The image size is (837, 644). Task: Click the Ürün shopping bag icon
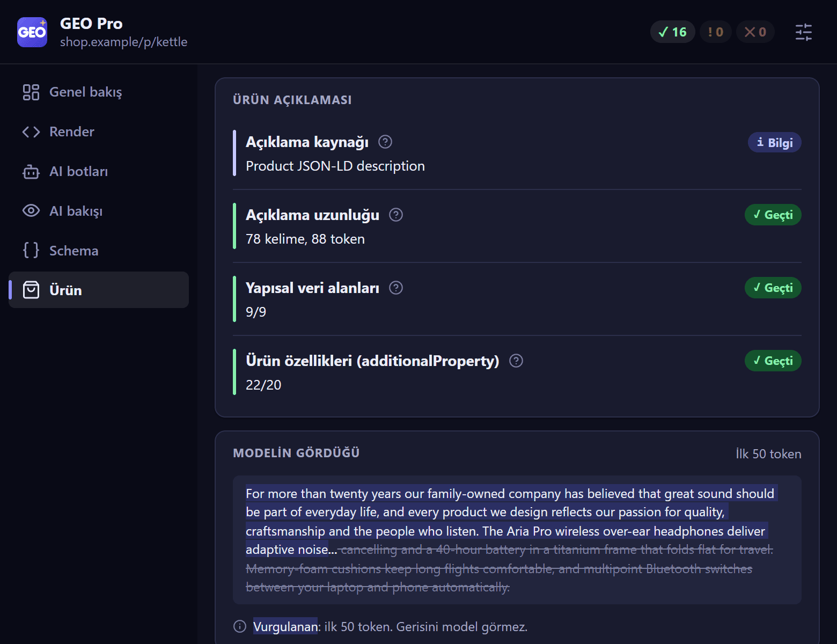(x=31, y=290)
